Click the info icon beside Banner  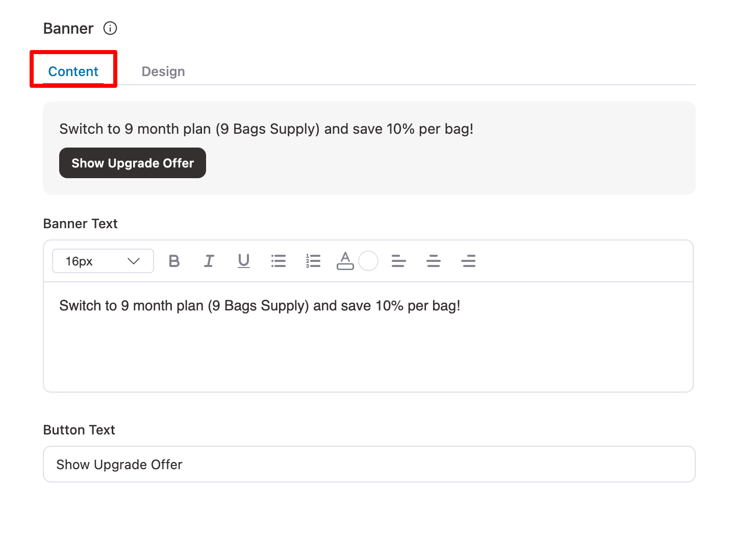[110, 28]
